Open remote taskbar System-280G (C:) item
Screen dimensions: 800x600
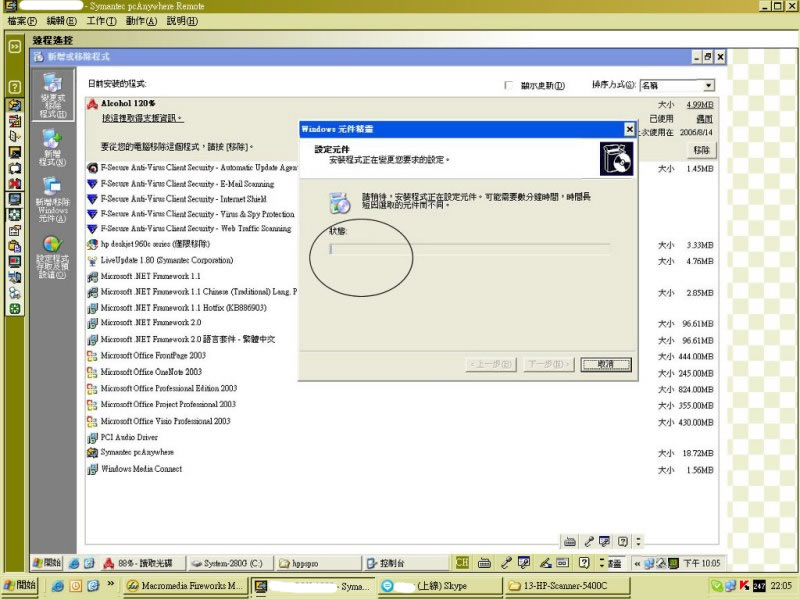pos(230,563)
